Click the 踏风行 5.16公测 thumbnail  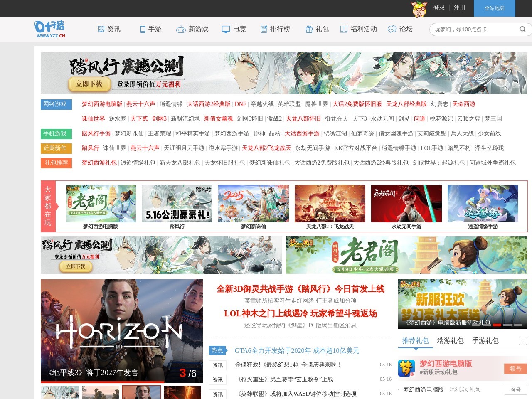click(x=177, y=204)
